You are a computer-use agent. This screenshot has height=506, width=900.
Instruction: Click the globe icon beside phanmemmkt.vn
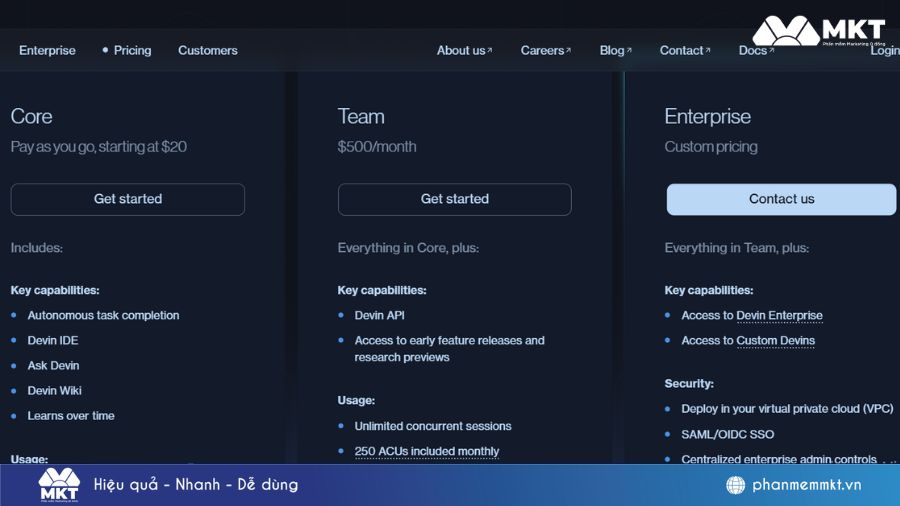(x=735, y=485)
